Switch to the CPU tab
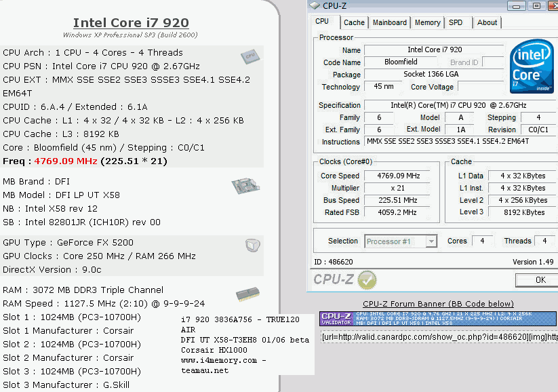The image size is (558, 392). 322,21
